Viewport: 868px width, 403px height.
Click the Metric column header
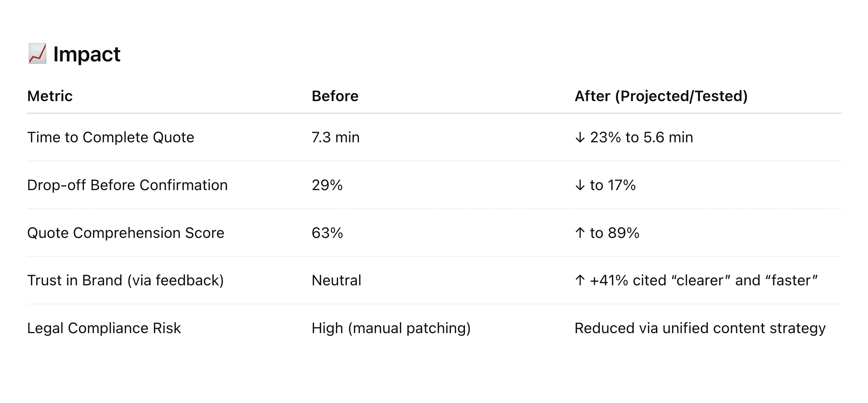coord(50,96)
